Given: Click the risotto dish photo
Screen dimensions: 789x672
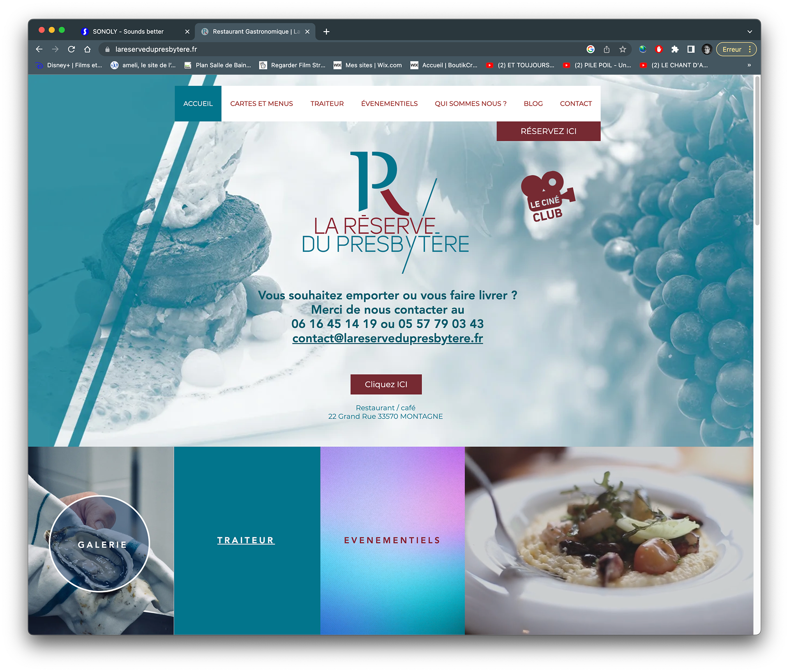Looking at the screenshot, I should point(609,540).
